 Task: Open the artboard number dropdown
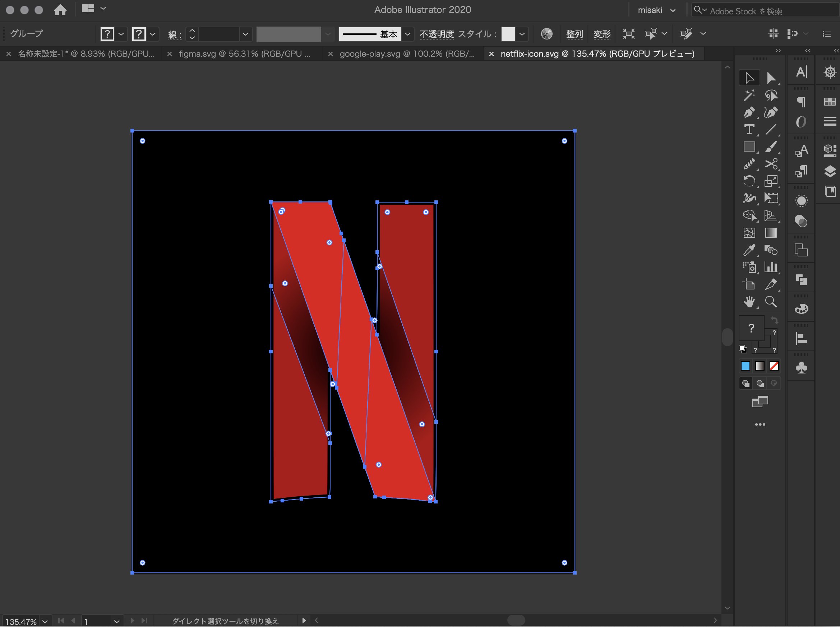[x=116, y=621]
